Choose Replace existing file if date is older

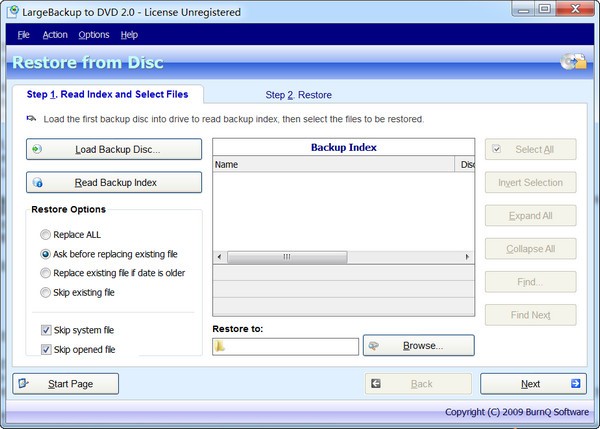point(46,273)
